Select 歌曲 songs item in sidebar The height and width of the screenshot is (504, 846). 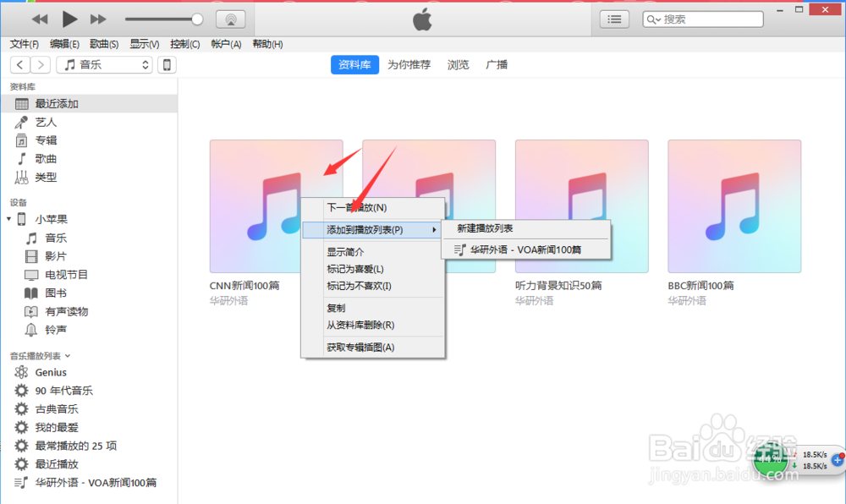(89, 159)
